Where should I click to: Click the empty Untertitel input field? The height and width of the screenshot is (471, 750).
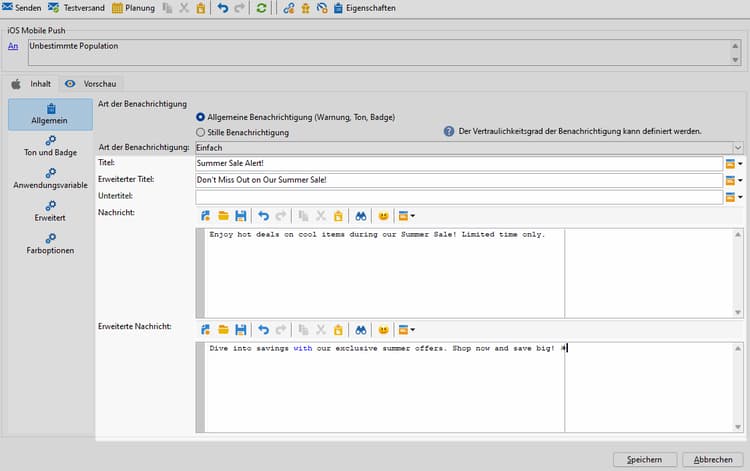click(459, 197)
